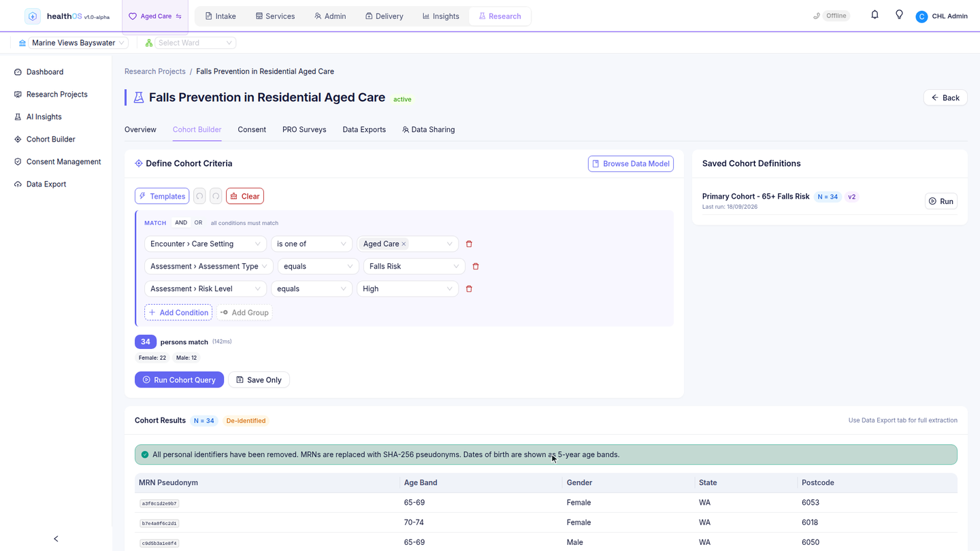Delete the Care Setting condition row
This screenshot has height=551, width=980.
[469, 244]
